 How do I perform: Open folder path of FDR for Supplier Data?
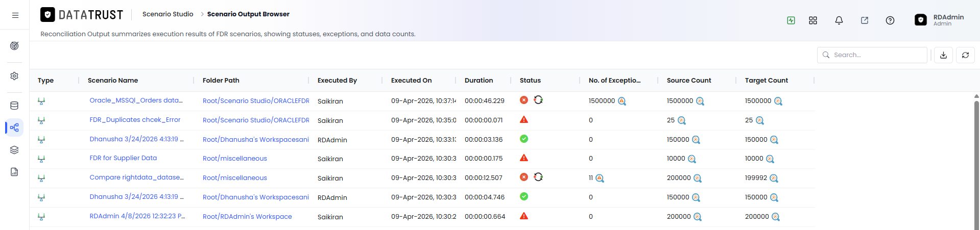(x=235, y=159)
